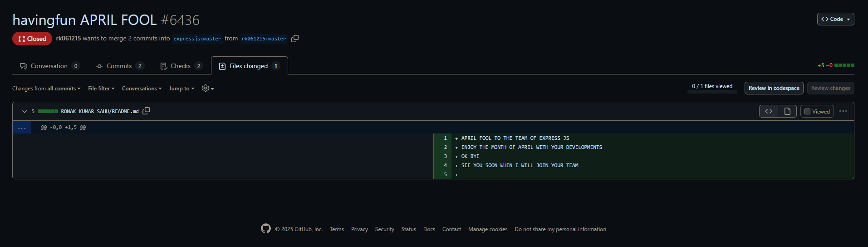This screenshot has width=868, height=247.
Task: Mark README.md as Viewed
Action: pyautogui.click(x=817, y=111)
